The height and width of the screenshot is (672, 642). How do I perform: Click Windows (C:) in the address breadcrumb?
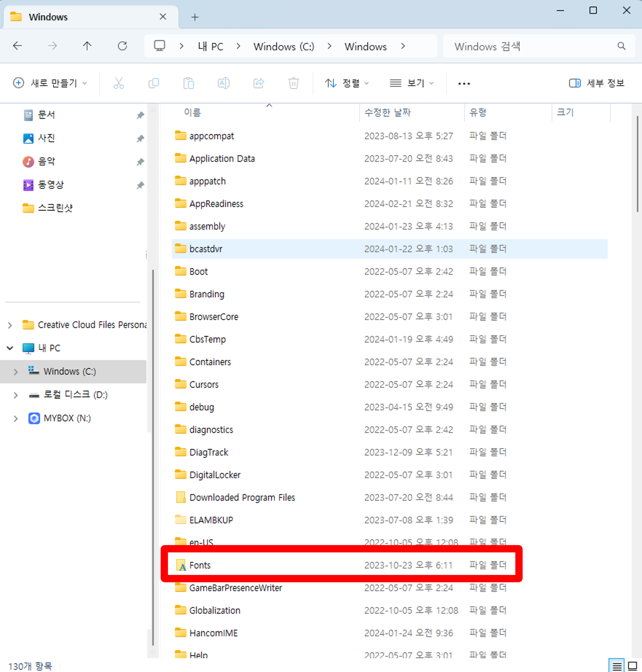[x=283, y=46]
